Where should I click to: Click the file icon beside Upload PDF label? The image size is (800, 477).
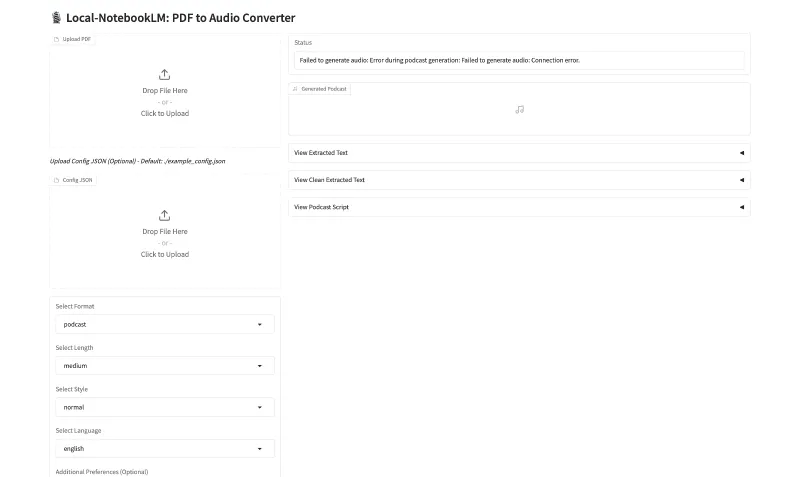pyautogui.click(x=56, y=39)
